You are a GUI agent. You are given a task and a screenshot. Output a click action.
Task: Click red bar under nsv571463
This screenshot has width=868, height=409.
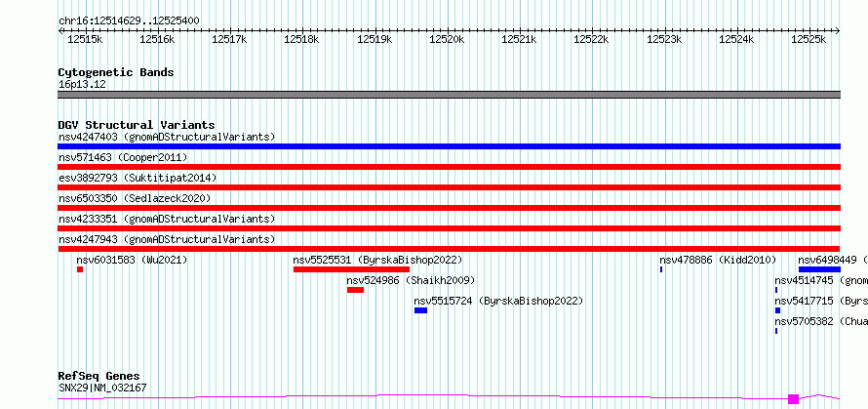click(x=449, y=167)
